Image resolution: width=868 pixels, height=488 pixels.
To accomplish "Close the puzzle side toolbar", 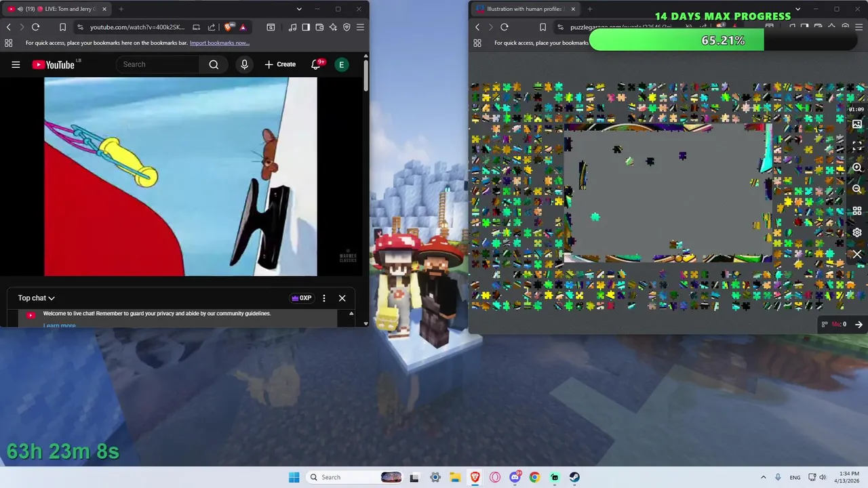I will point(857,254).
